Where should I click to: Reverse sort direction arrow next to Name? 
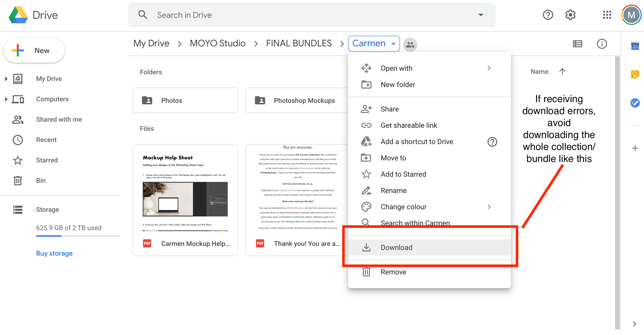[562, 72]
